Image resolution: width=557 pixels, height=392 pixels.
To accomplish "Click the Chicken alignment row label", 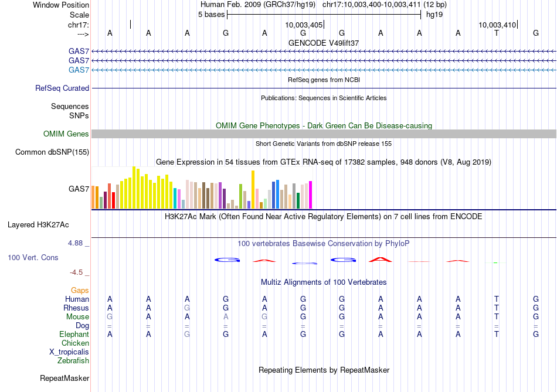I will pos(75,343).
